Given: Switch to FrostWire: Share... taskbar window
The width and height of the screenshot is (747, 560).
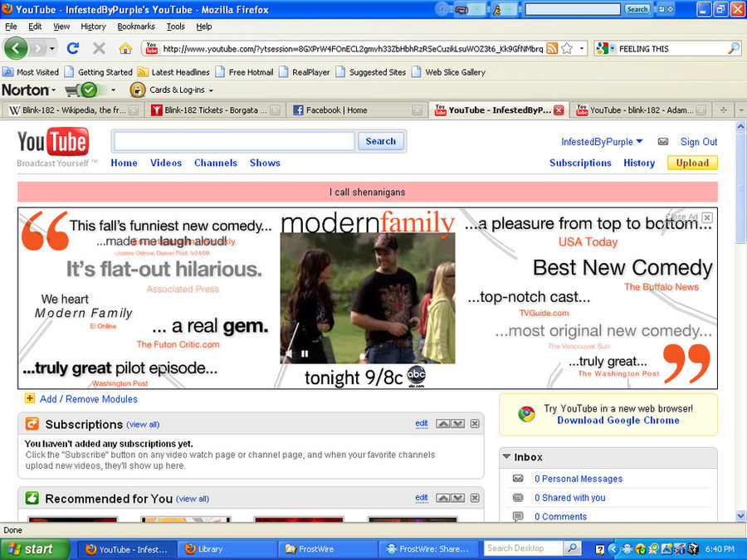Looking at the screenshot, I should [427, 549].
